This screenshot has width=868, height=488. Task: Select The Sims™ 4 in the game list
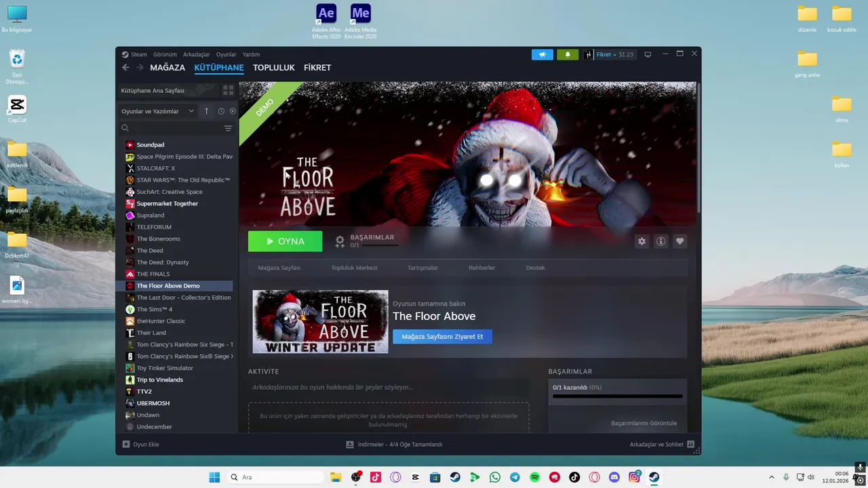[x=155, y=309]
